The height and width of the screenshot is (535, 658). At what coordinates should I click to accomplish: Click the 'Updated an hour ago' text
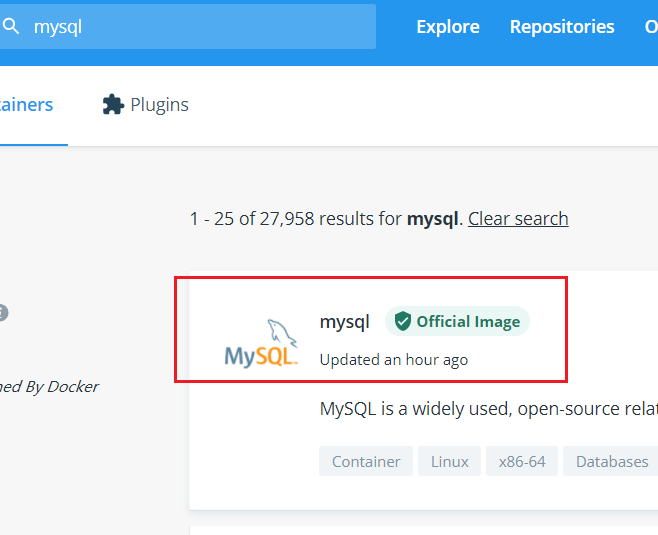pos(394,360)
